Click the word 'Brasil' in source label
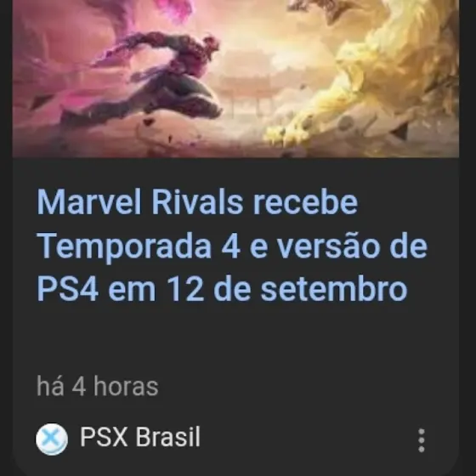The width and height of the screenshot is (476, 476). click(168, 437)
